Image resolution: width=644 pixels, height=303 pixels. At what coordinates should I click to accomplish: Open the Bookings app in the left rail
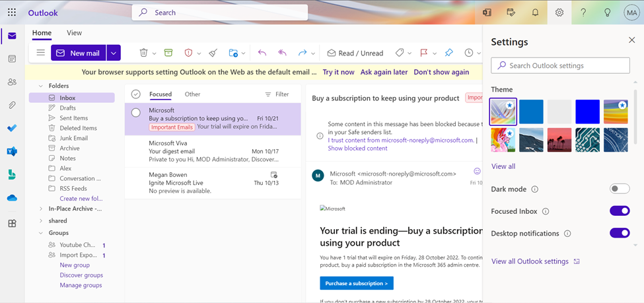[x=12, y=174]
